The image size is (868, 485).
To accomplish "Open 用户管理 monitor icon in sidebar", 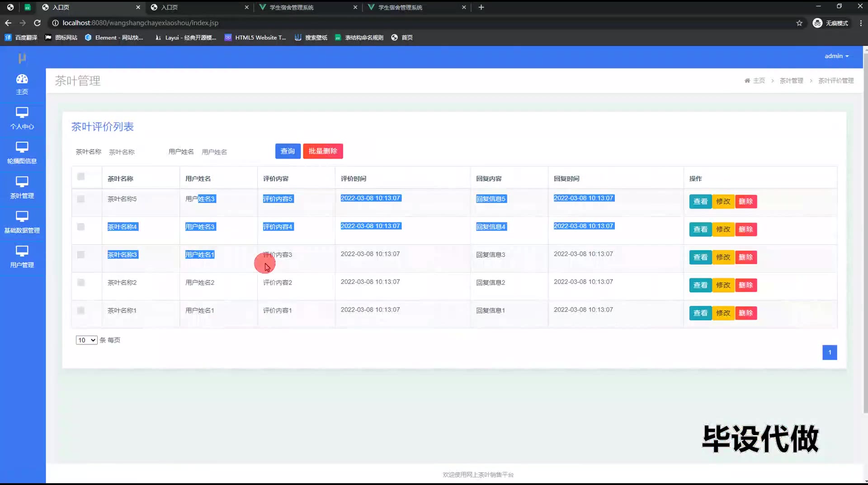I will coord(22,251).
